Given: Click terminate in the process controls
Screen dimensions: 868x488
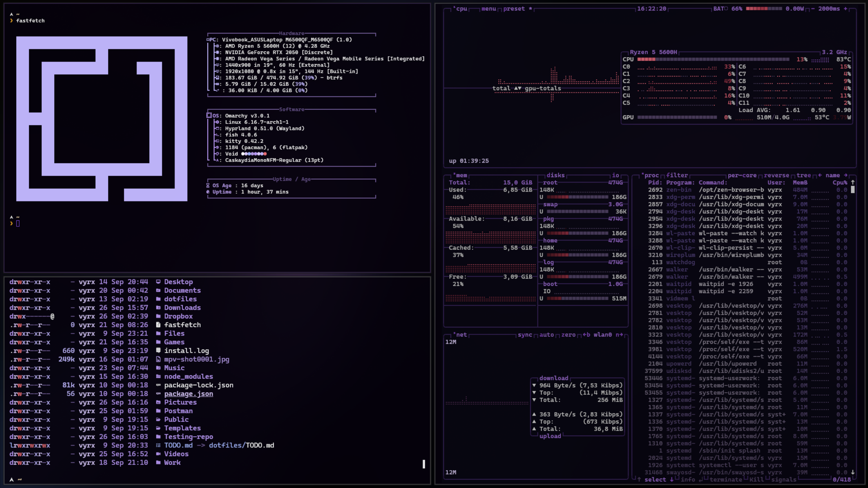Looking at the screenshot, I should point(726,480).
